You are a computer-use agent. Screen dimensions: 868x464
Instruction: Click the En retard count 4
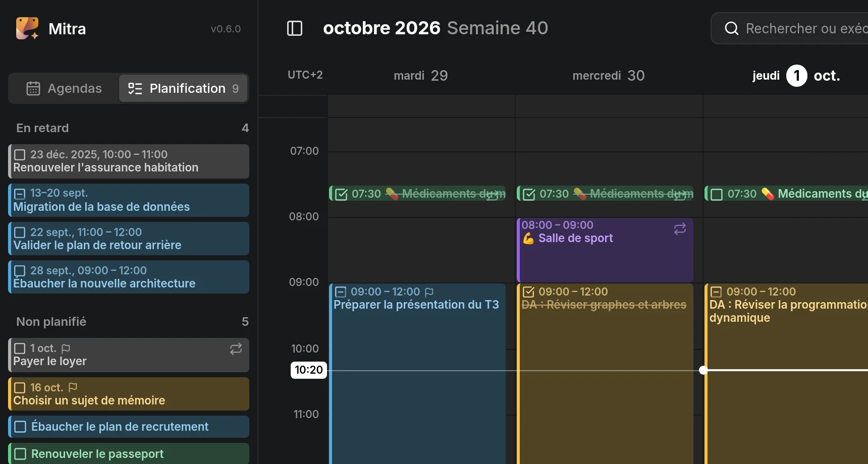[x=245, y=128]
